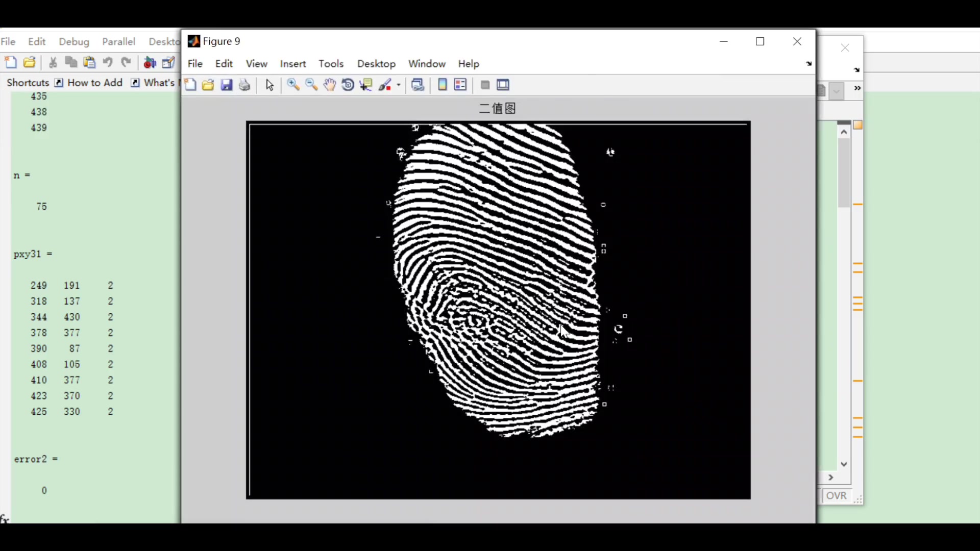Image resolution: width=980 pixels, height=551 pixels.
Task: Click the Zoom In tool
Action: tap(293, 85)
